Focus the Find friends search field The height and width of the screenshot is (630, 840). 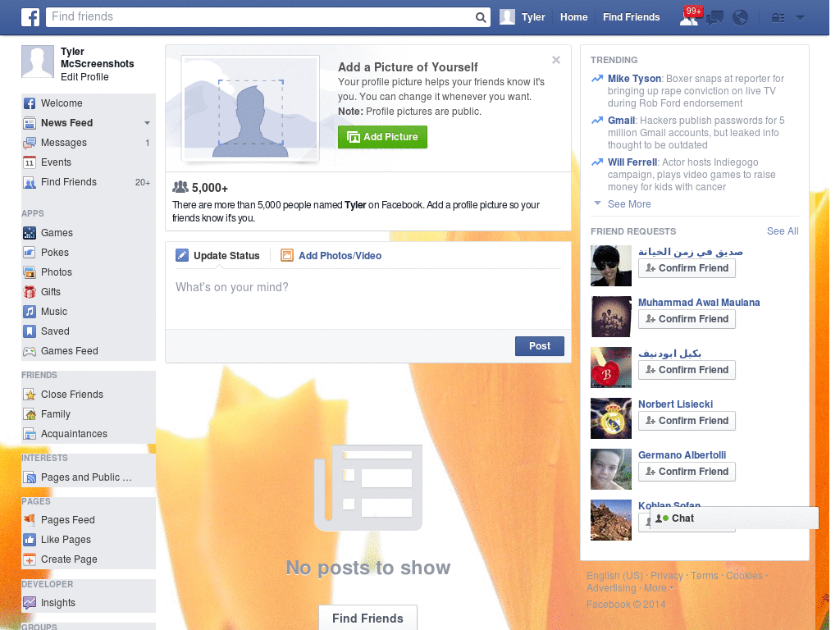pyautogui.click(x=261, y=17)
